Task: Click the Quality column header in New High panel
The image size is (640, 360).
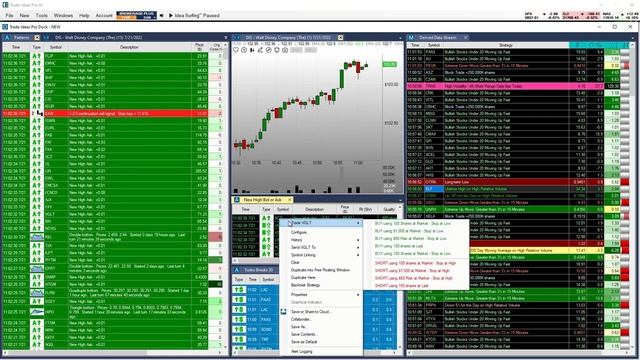Action: 389,209
